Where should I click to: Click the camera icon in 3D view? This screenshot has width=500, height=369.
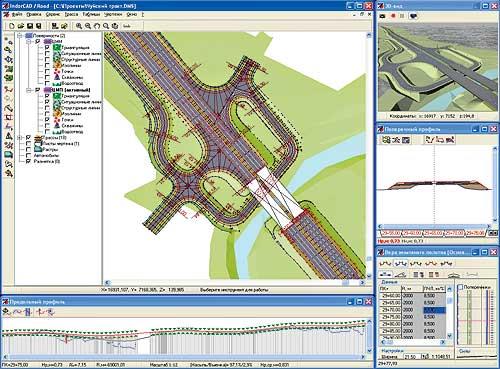point(383,16)
